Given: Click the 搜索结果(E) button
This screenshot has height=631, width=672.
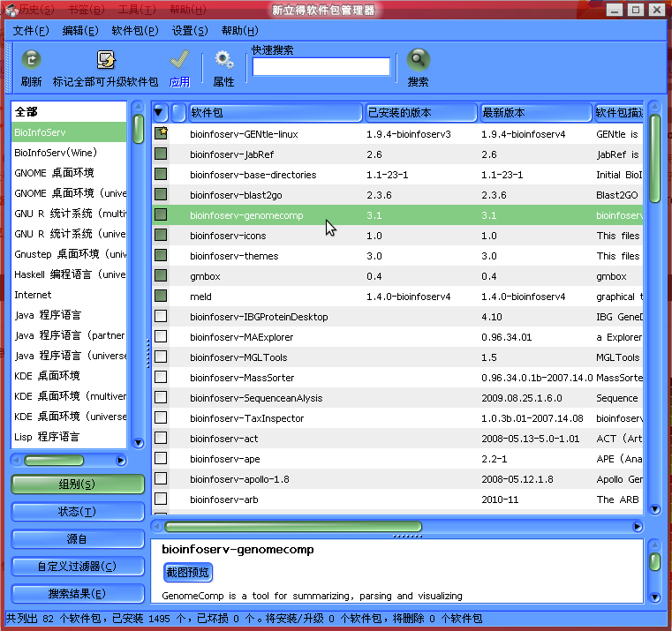Looking at the screenshot, I should coord(77,594).
